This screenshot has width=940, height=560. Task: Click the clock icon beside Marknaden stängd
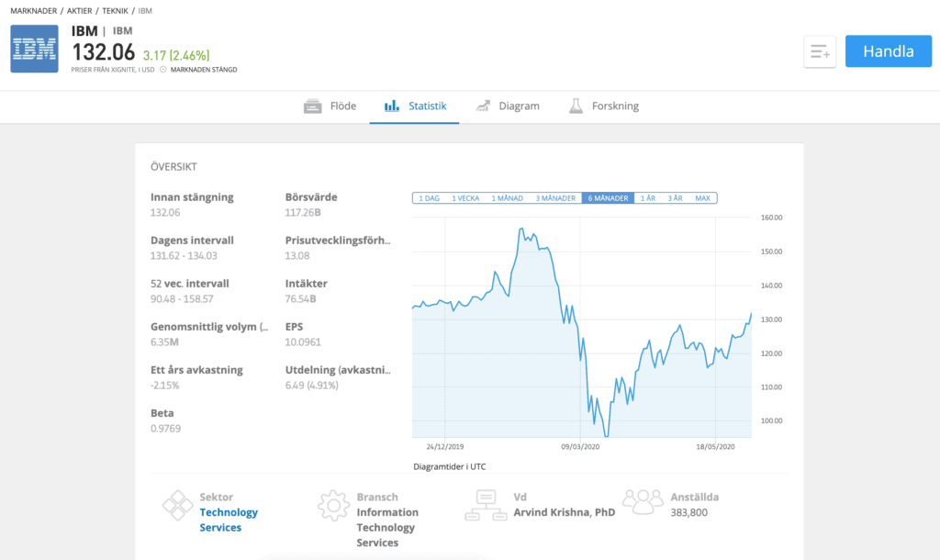click(162, 70)
